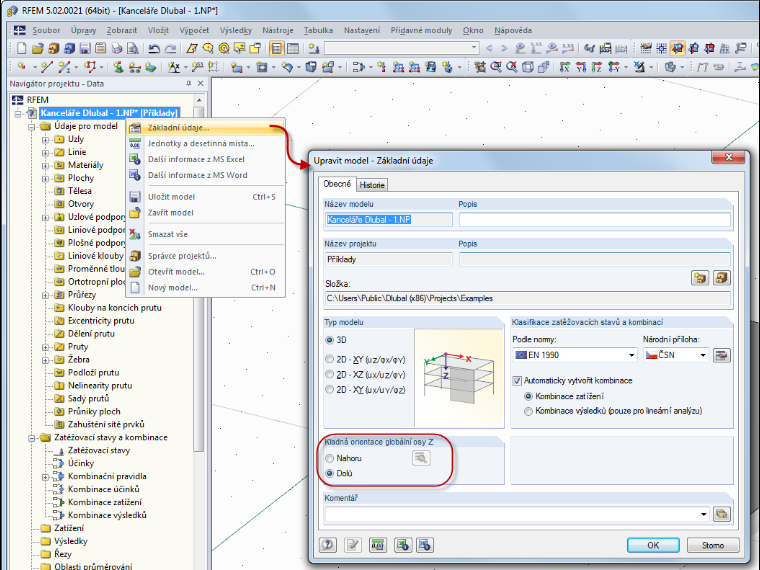Select Kombinace zatížení radio option
760x570 pixels.
528,396
